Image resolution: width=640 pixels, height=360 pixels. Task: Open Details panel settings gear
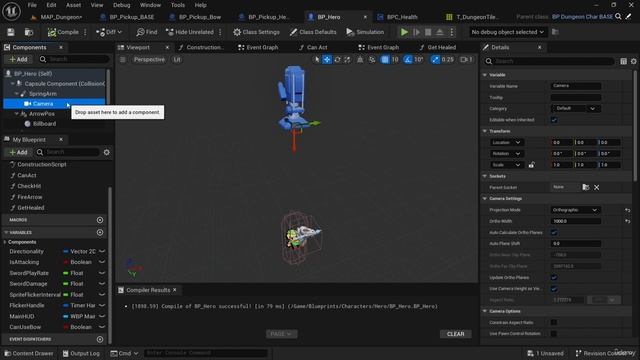tap(633, 61)
